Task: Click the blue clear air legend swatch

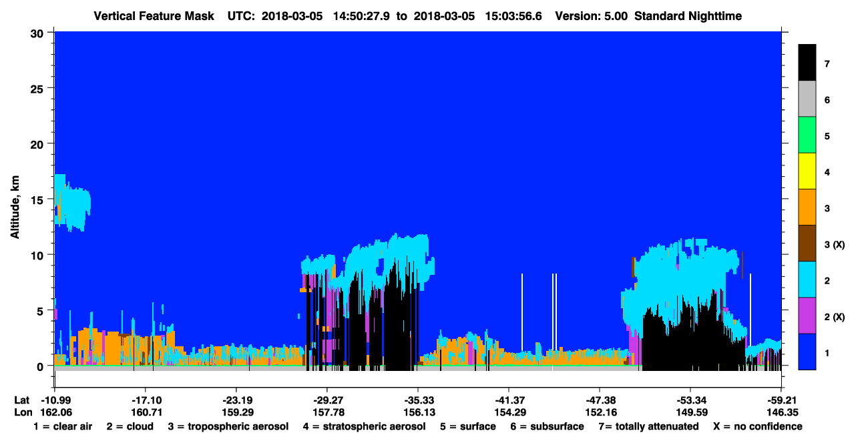Action: (x=807, y=352)
